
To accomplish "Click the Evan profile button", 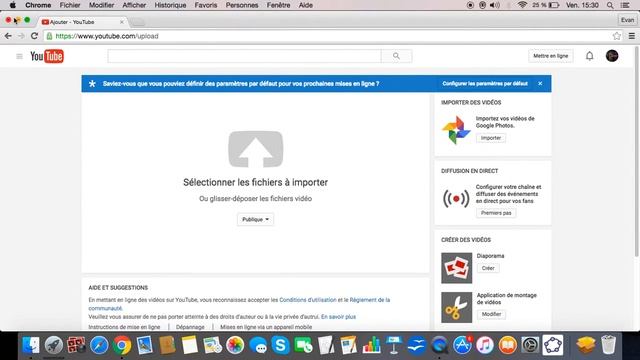I will (x=627, y=20).
